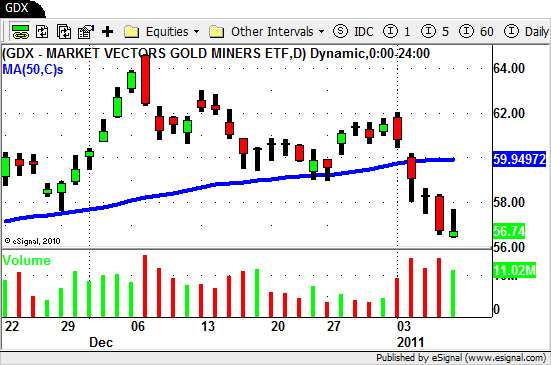Click the Dec month label on time axis
This screenshot has height=365, width=551.
pyautogui.click(x=101, y=342)
